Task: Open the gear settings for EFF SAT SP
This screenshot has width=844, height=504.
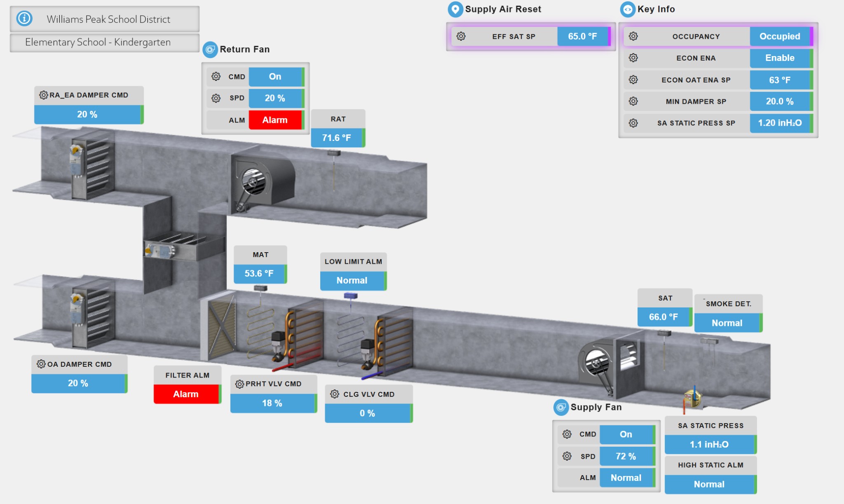Action: click(x=461, y=36)
